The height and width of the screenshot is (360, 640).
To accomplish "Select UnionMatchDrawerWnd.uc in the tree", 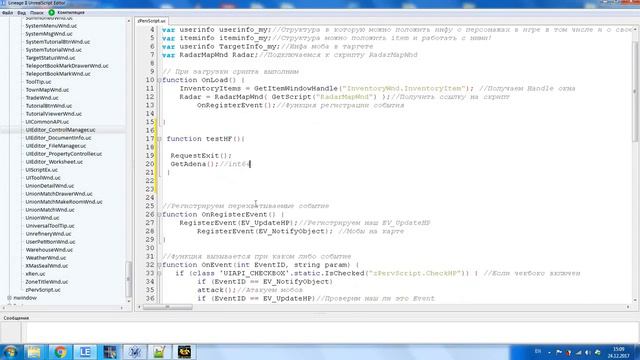I will (x=59, y=194).
